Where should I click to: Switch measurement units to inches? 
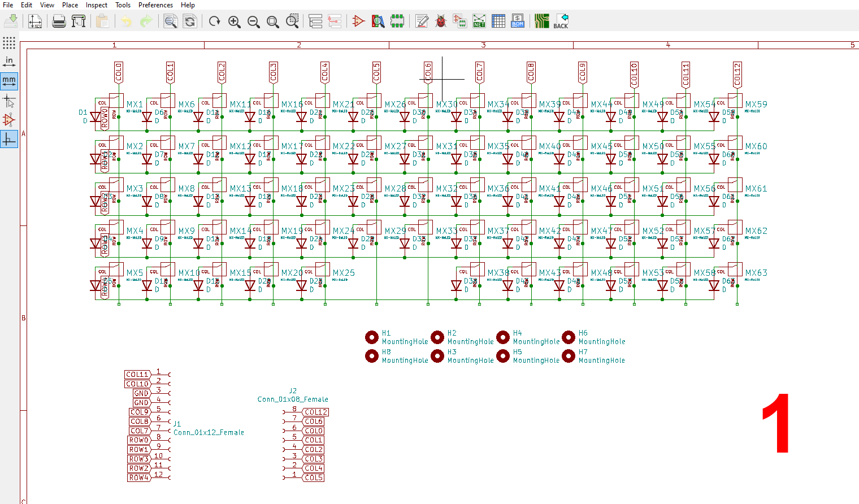pos(9,61)
